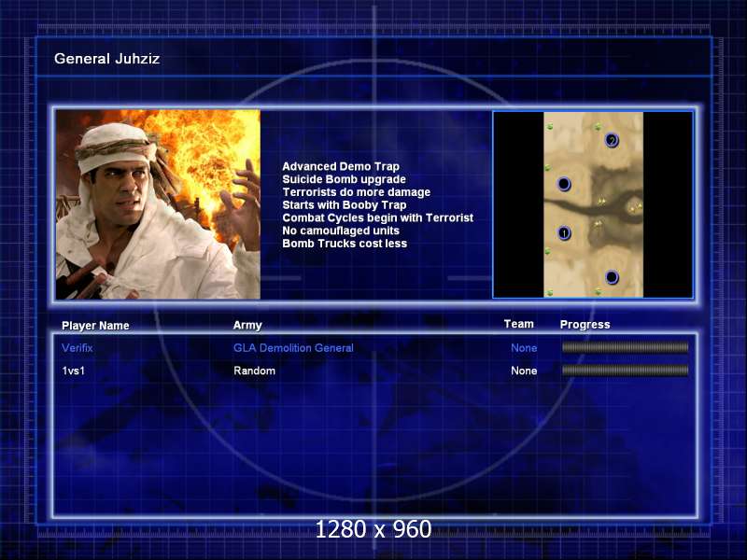Click 'Combat Cycles begin with Terrorist' text
The height and width of the screenshot is (560, 747).
click(x=378, y=217)
